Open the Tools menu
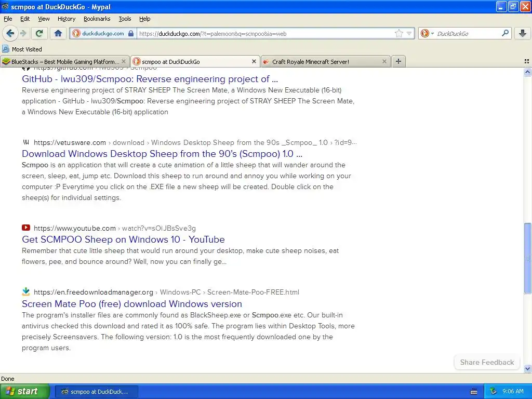Screen dimensions: 532x399 click(125, 19)
